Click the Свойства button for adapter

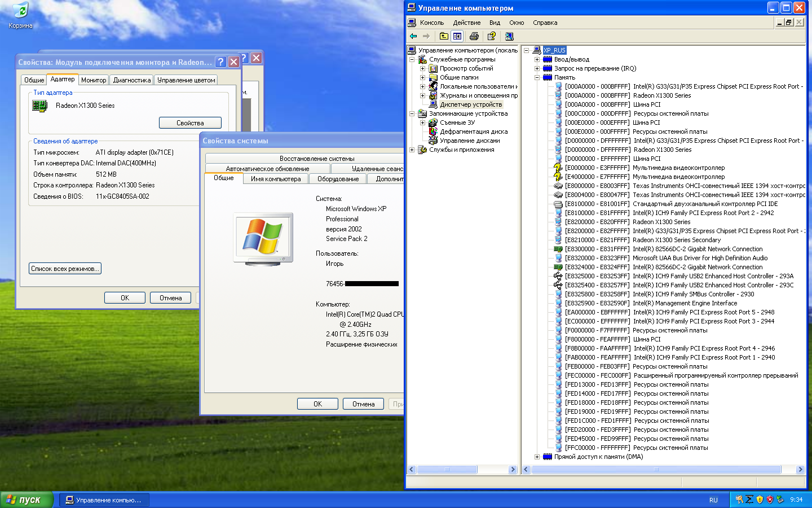[x=190, y=123]
